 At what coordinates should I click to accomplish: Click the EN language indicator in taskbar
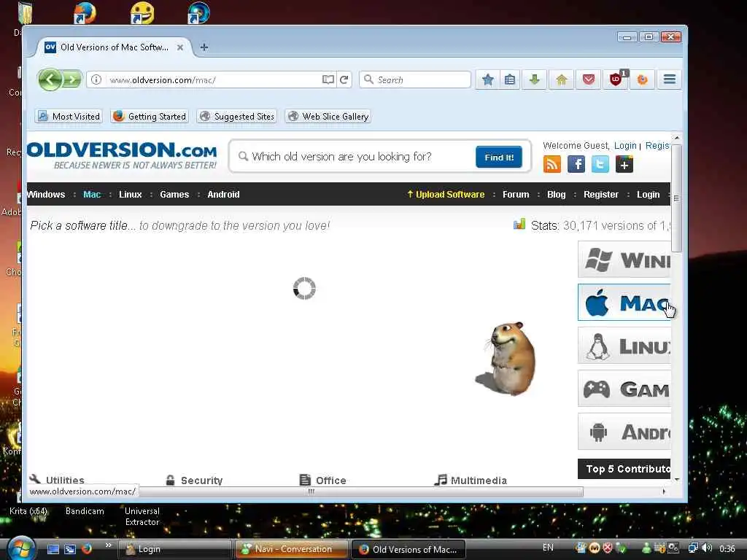548,548
